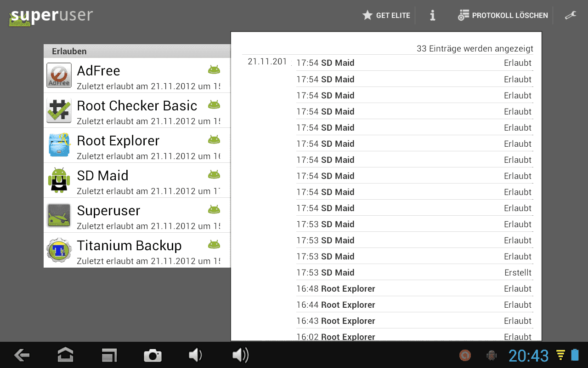Image resolution: width=588 pixels, height=368 pixels.
Task: Go back with the back arrow
Action: [x=22, y=355]
